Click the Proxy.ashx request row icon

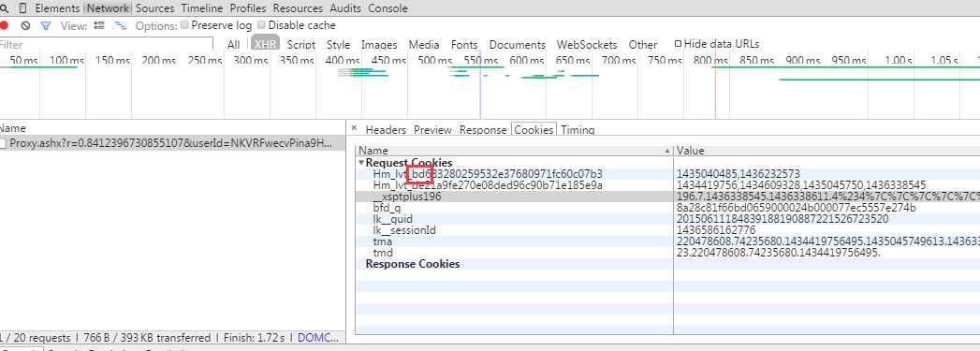3,143
